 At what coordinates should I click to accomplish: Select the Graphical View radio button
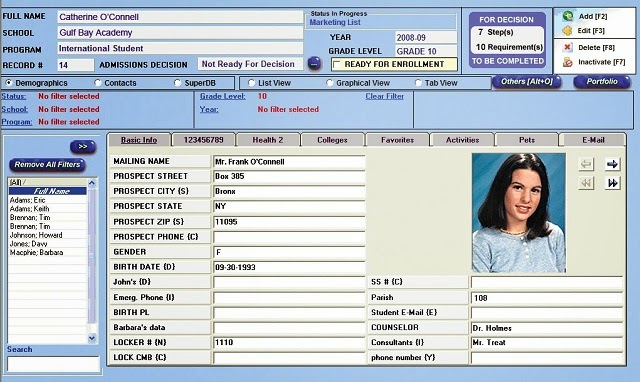[x=329, y=83]
